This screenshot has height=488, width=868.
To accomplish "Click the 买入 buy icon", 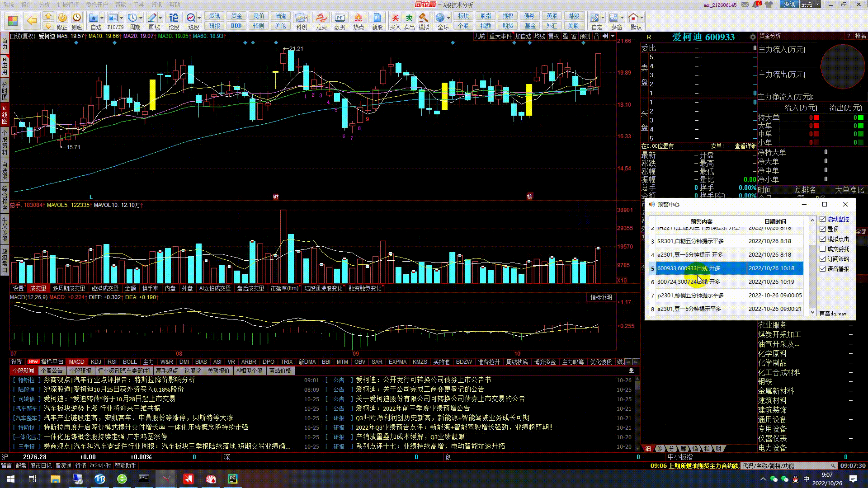I will click(395, 18).
